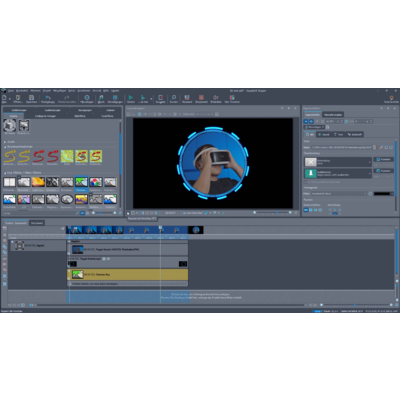Click the Speichern disk icon
The height and width of the screenshot is (400, 400).
[31, 98]
